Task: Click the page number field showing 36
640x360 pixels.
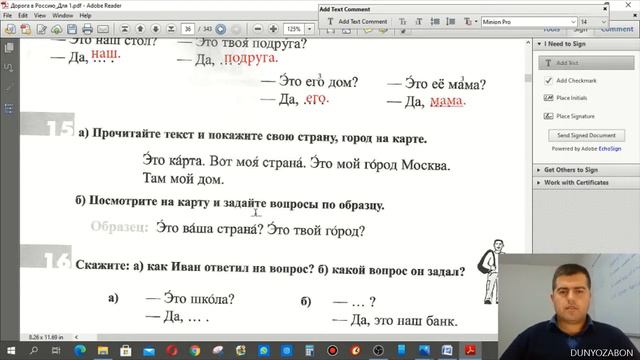Action: (x=187, y=29)
